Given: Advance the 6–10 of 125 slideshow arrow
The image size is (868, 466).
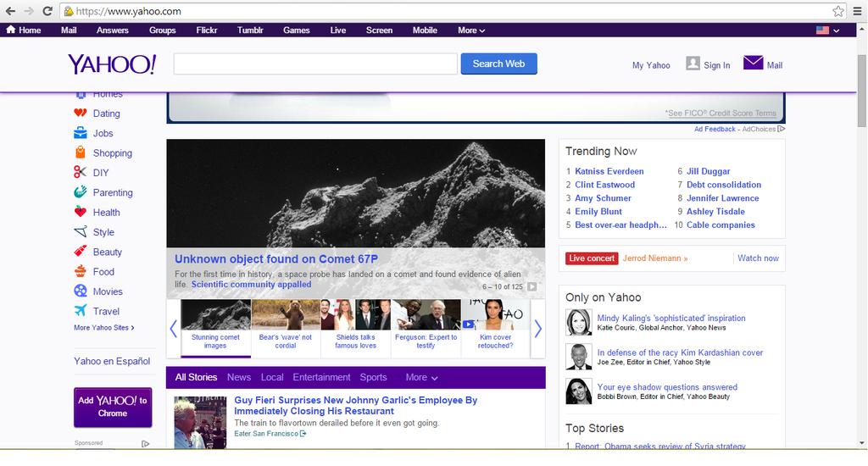Looking at the screenshot, I should [532, 286].
